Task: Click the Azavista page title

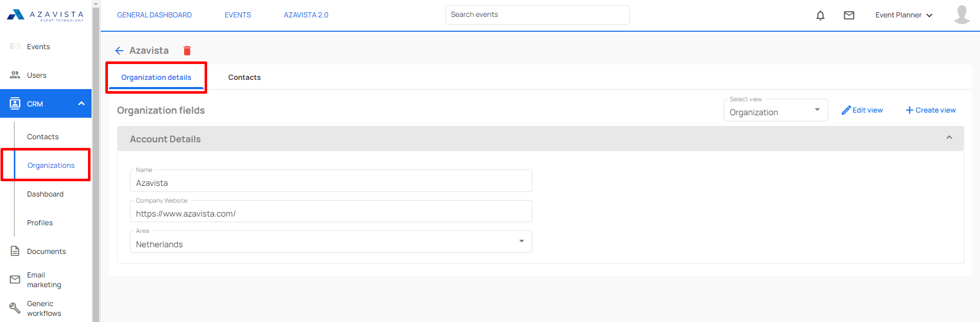Action: pyautogui.click(x=149, y=51)
